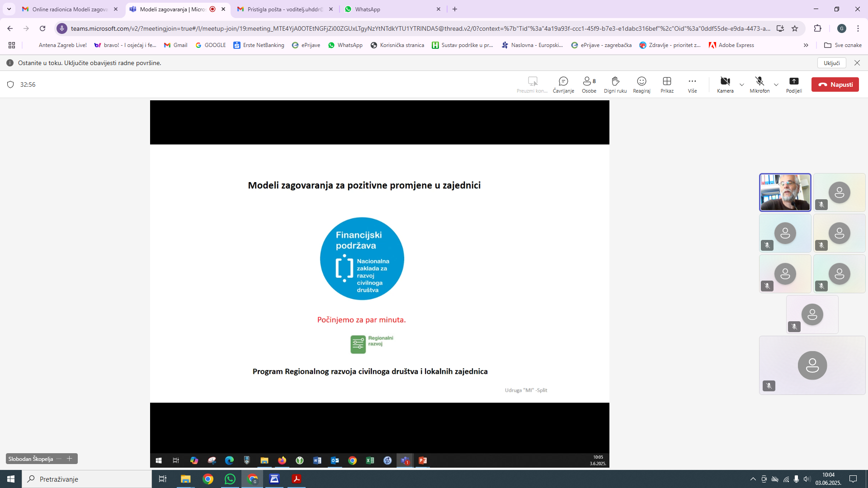Open WhatsApp from the Windows taskbar
Image resolution: width=868 pixels, height=488 pixels.
pyautogui.click(x=230, y=479)
